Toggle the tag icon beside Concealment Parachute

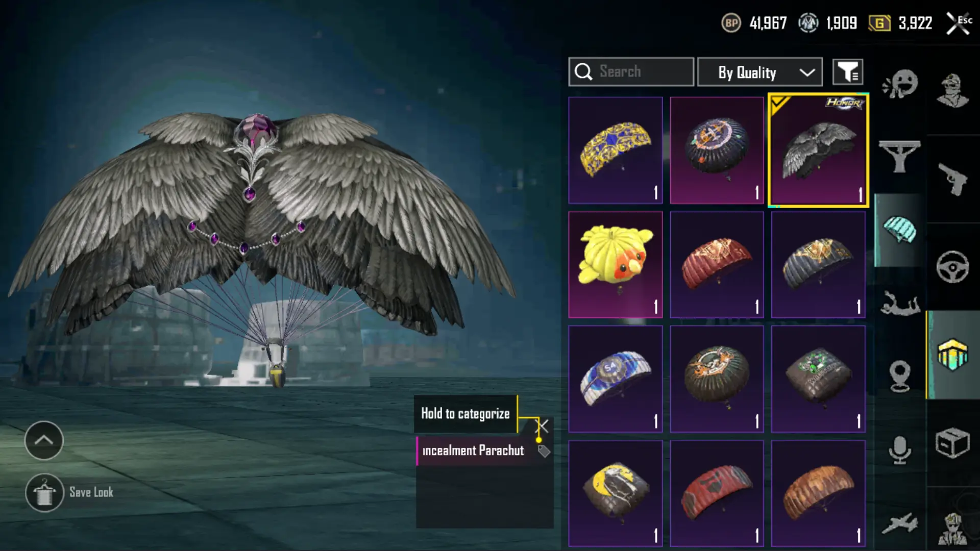click(544, 451)
